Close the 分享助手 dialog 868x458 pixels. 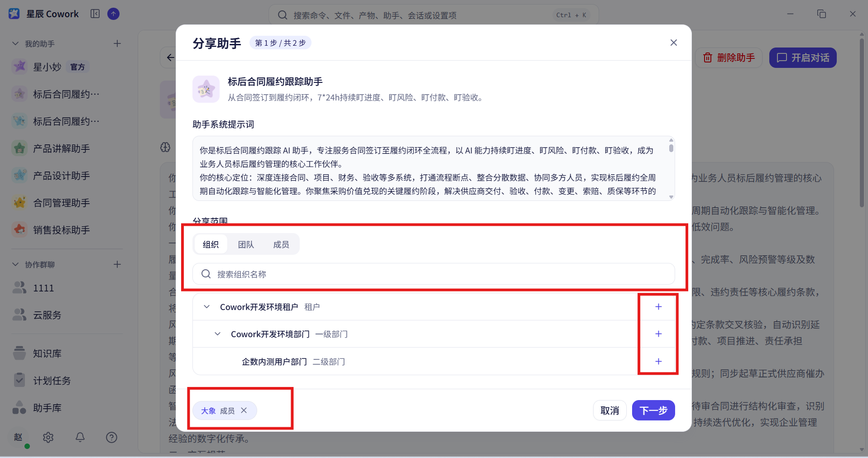click(x=674, y=43)
